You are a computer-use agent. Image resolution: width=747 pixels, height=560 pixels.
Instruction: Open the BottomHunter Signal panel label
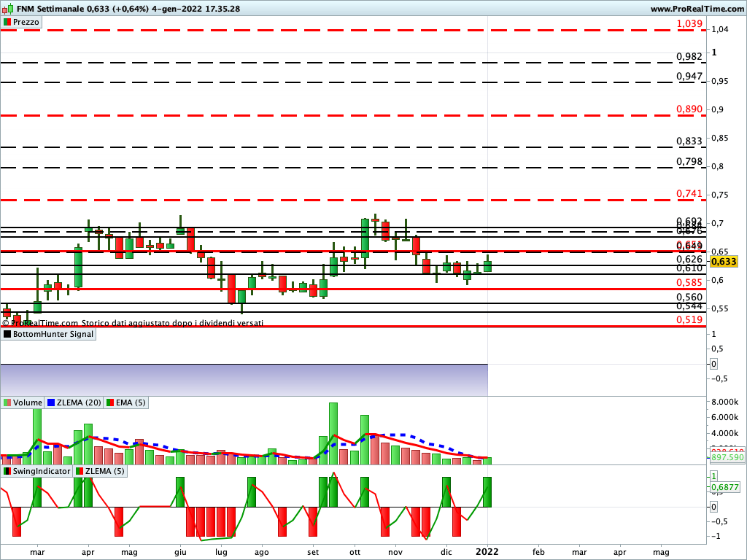point(53,334)
